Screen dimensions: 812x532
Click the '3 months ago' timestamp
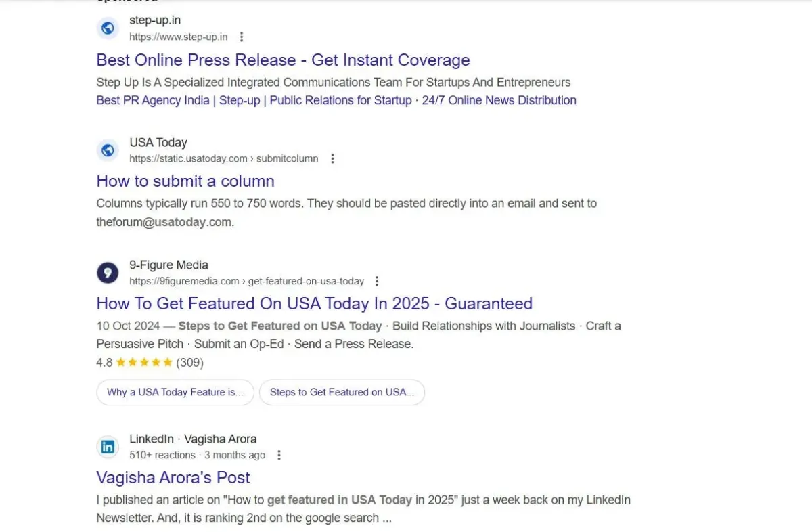click(235, 455)
